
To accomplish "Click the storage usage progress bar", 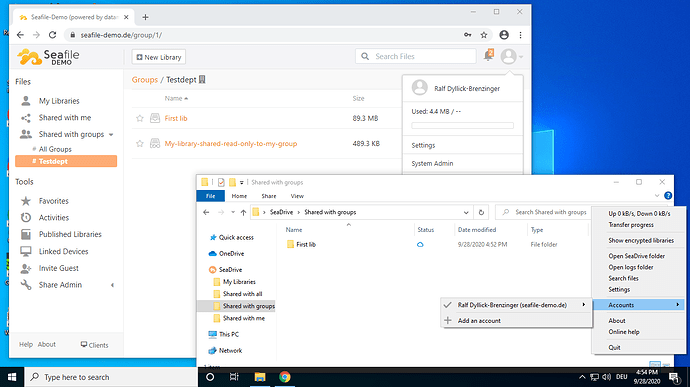I will [x=462, y=125].
